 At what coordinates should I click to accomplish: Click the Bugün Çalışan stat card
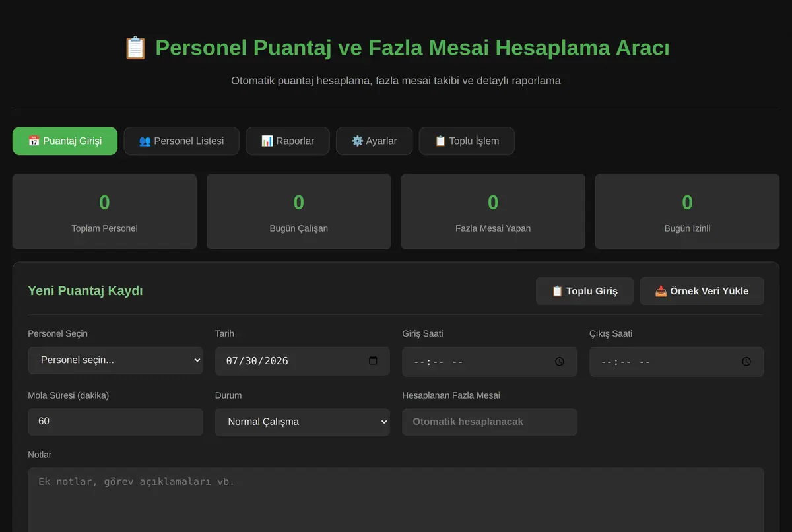click(299, 211)
